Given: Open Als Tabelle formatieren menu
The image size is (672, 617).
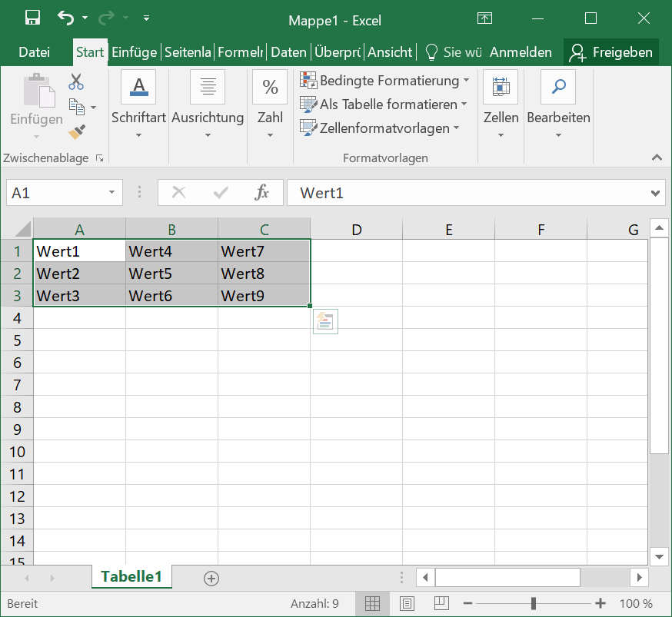Looking at the screenshot, I should coord(383,104).
